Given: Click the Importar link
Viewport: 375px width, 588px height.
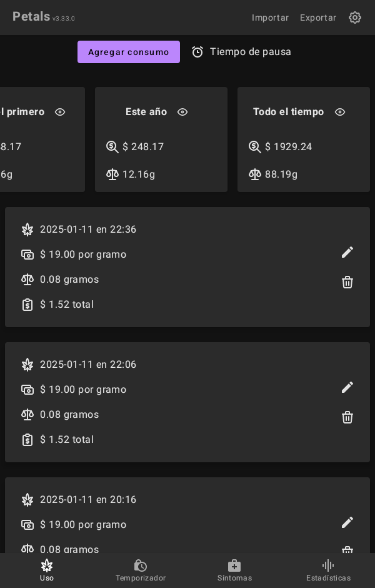Looking at the screenshot, I should [x=270, y=18].
